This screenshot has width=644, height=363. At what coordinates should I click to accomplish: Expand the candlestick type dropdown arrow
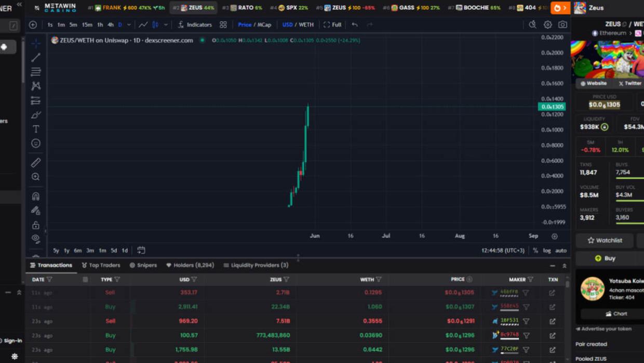pyautogui.click(x=166, y=24)
